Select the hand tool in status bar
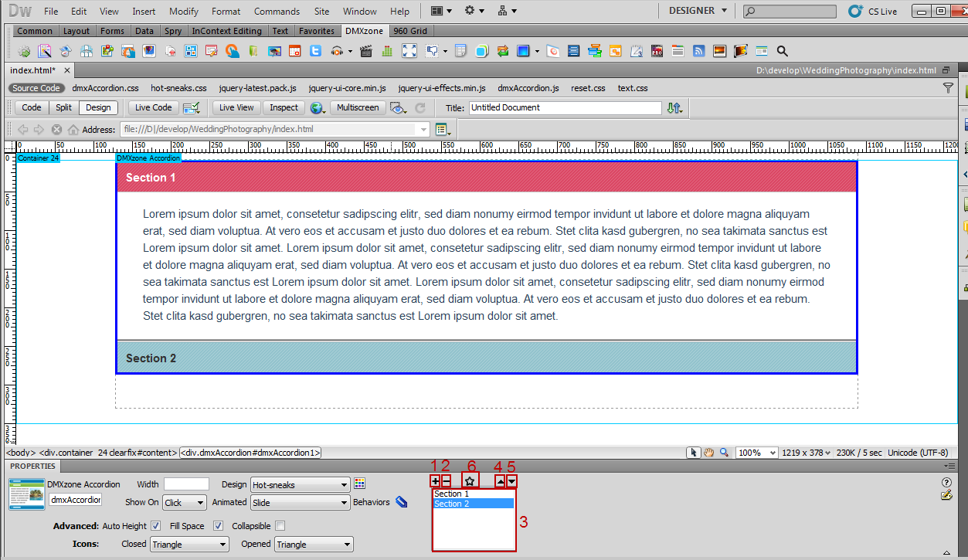The height and width of the screenshot is (560, 968). click(x=708, y=453)
